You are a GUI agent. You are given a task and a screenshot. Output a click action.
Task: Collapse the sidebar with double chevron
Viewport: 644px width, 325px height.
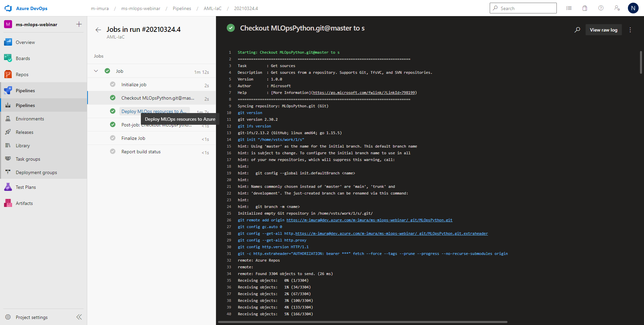[x=79, y=317]
